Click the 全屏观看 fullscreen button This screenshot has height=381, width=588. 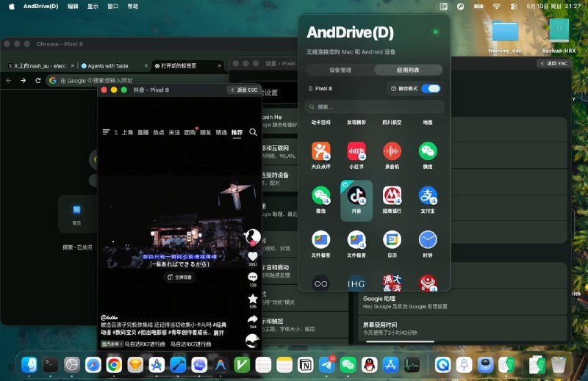pos(179,277)
